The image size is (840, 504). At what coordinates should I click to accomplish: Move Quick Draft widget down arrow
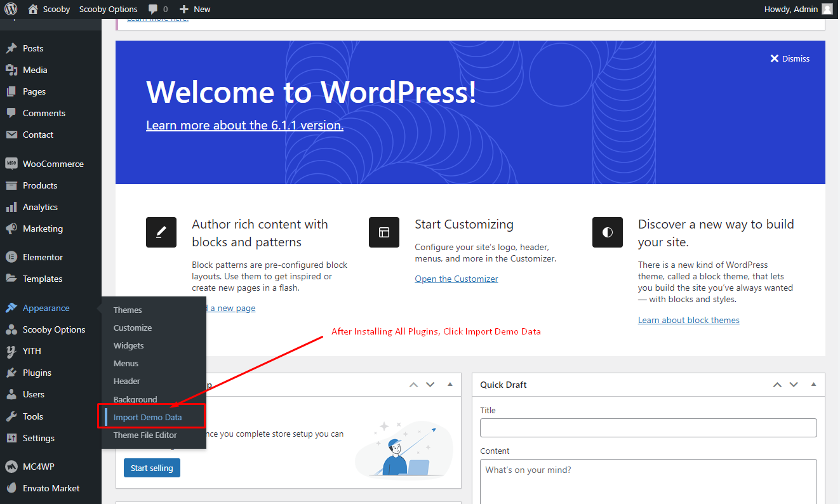pos(794,385)
